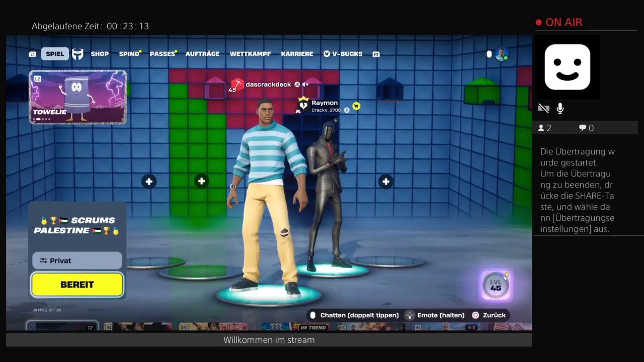
Task: Click the red ON AIR indicator
Action: point(559,23)
